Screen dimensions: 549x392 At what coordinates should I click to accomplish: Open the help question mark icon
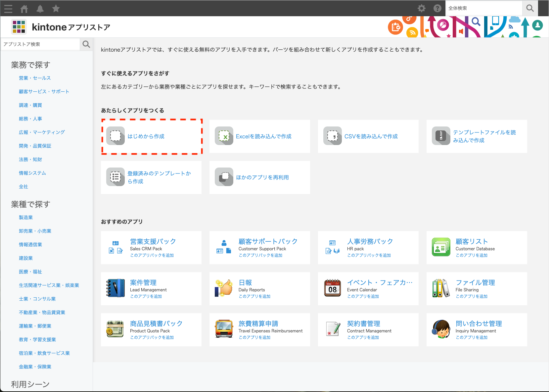pos(437,8)
